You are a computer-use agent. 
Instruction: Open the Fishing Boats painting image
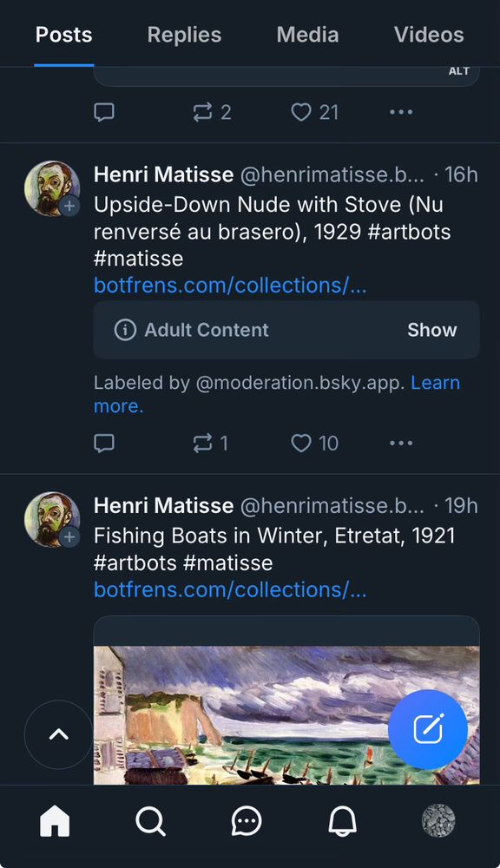click(286, 712)
